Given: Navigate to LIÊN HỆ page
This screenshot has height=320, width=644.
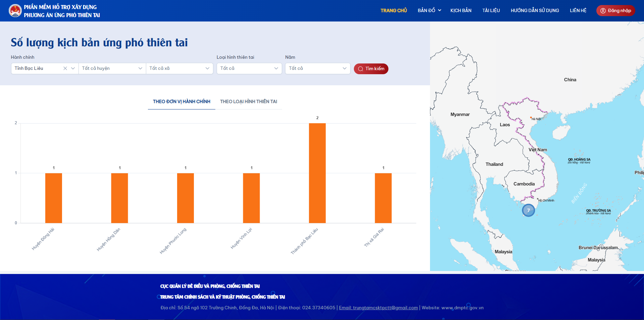Looking at the screenshot, I should 578,10.
